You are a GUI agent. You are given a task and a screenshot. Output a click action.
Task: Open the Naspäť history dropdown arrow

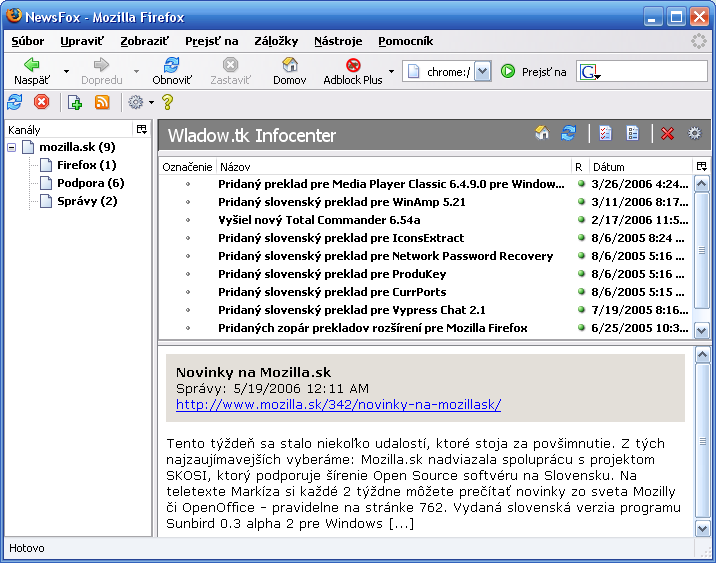point(66,71)
